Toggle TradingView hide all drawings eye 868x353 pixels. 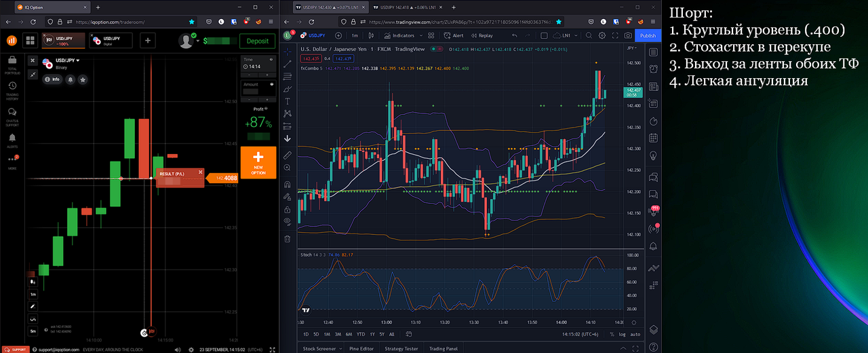[x=288, y=221]
